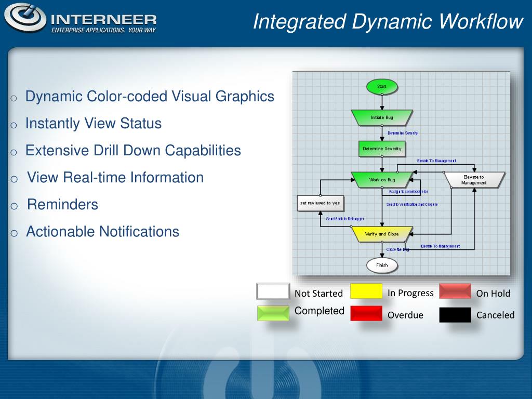
Task: Click 'Extensive Drill Down Capabilities' bullet
Action: tap(133, 151)
